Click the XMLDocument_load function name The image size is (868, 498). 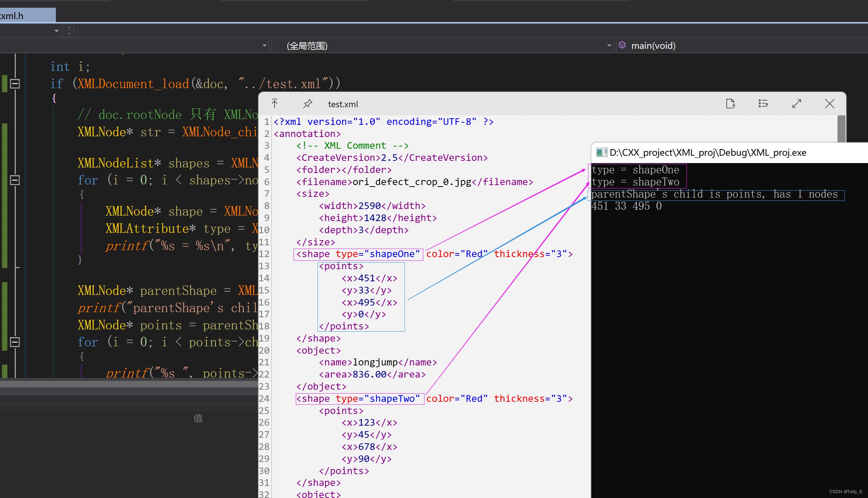133,84
